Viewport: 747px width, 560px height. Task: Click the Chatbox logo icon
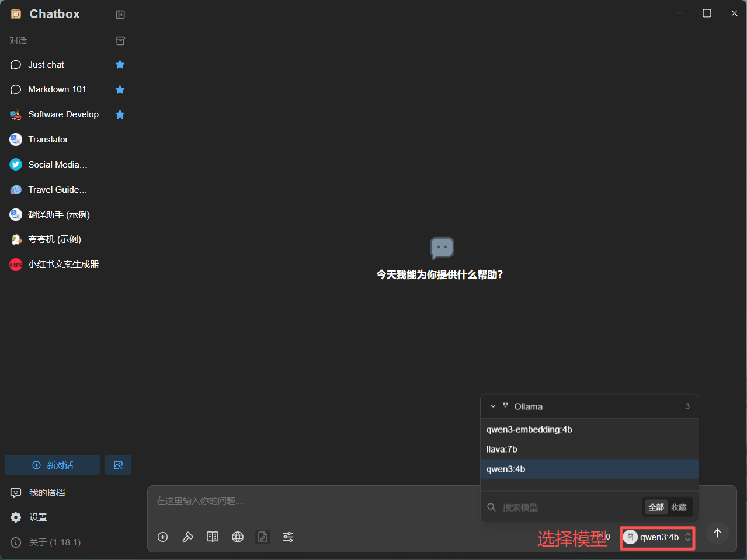click(16, 15)
